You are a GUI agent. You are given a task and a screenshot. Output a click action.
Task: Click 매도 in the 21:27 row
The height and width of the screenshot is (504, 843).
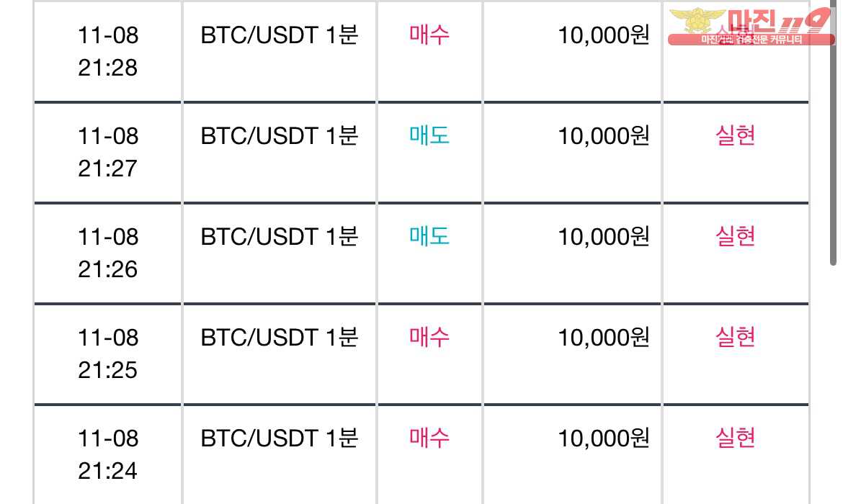click(x=429, y=136)
